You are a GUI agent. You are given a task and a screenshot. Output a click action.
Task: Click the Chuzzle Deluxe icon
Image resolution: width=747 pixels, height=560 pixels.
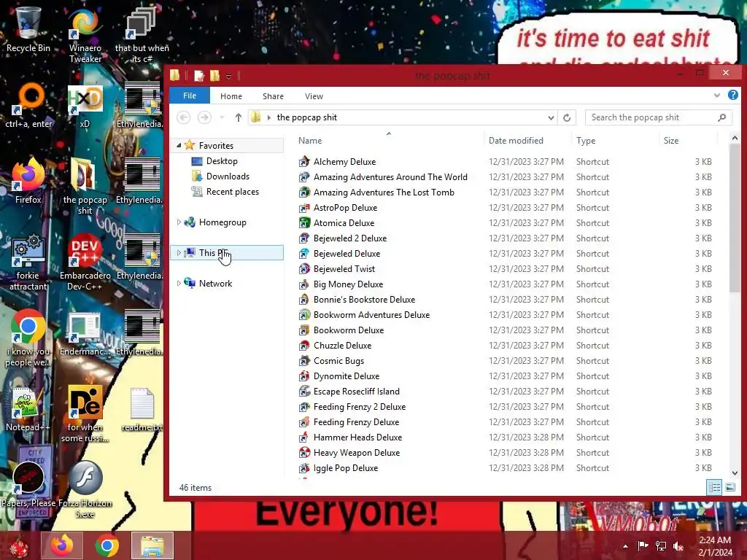pyautogui.click(x=304, y=345)
